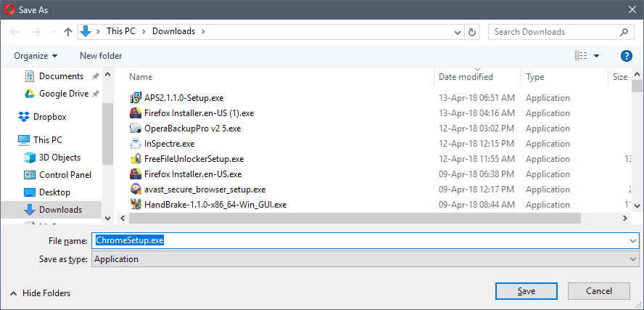Click the OperaBackupPro file icon
This screenshot has height=310, width=644.
(136, 129)
